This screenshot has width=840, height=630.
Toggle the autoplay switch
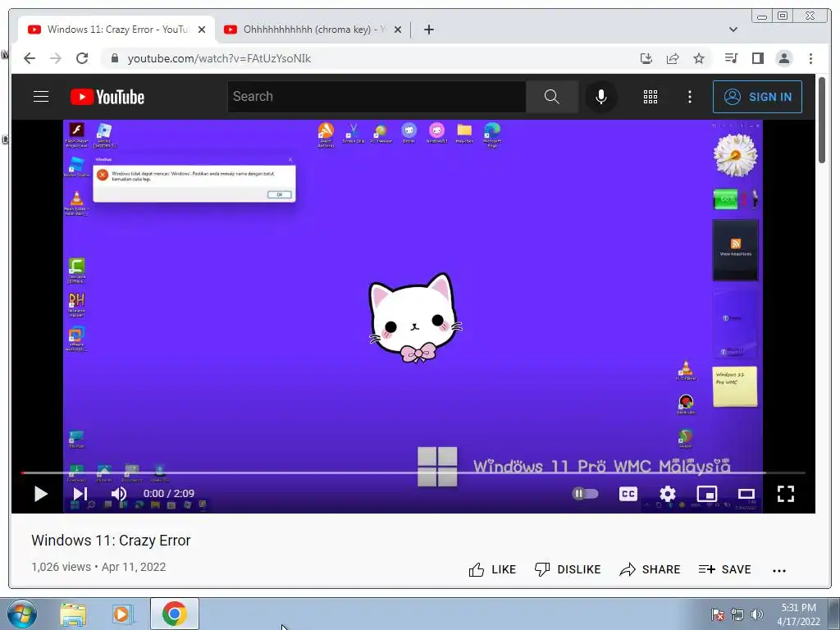[x=585, y=493]
